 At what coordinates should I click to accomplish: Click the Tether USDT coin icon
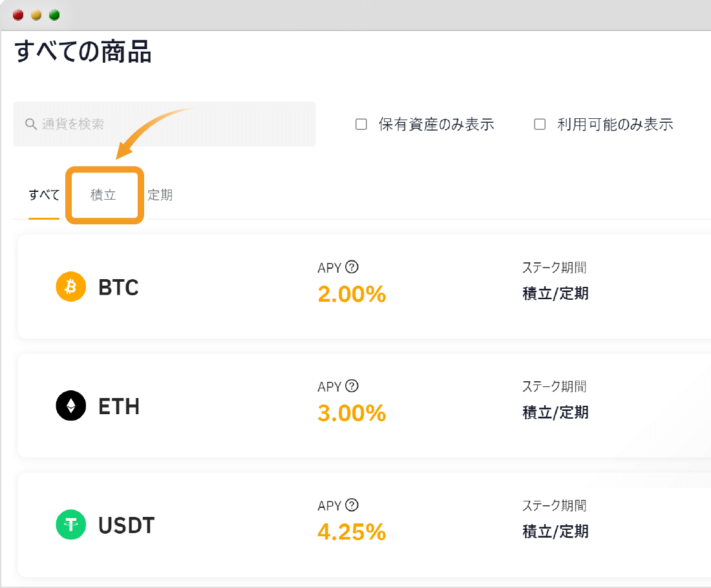tap(71, 525)
